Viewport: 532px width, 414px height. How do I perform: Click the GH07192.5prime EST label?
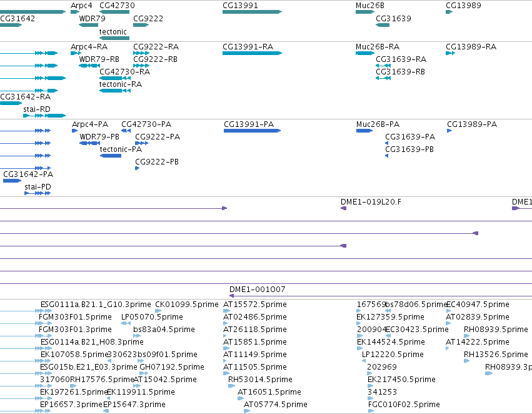(x=172, y=368)
